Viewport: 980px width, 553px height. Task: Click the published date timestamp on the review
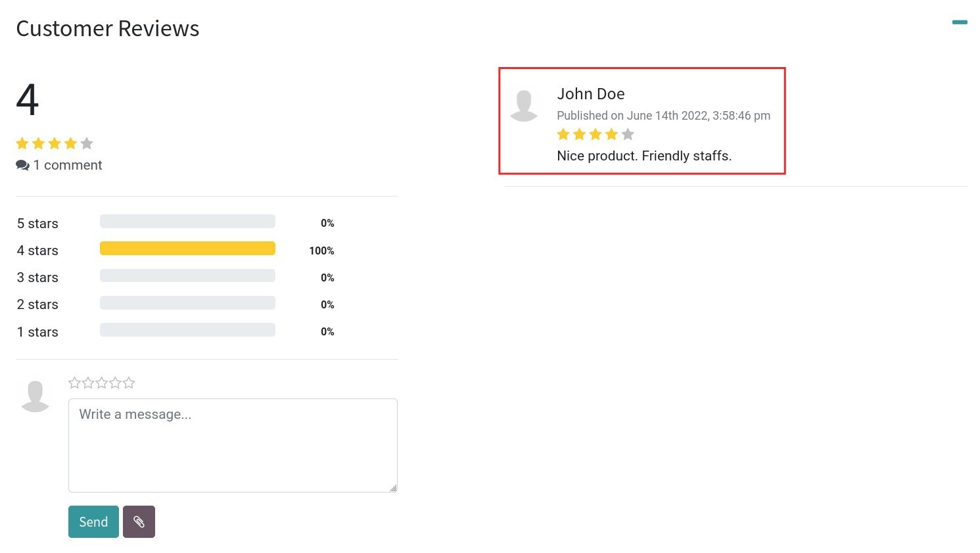[664, 116]
